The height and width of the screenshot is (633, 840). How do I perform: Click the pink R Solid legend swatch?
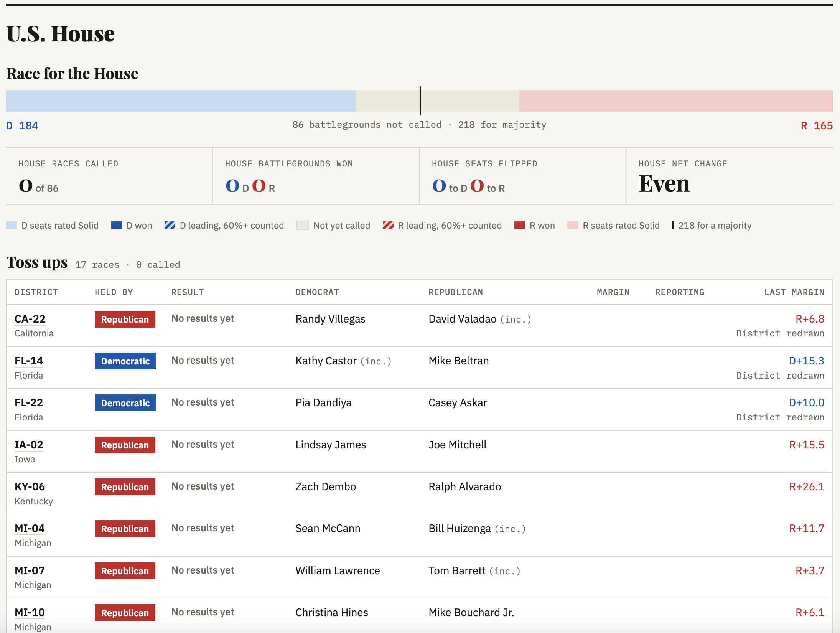point(573,225)
